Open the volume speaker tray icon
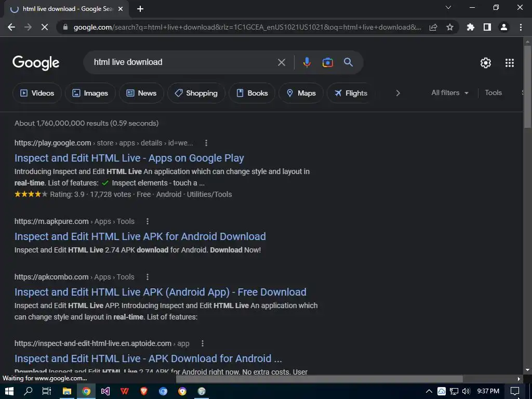Viewport: 532px width, 399px height. (466, 391)
